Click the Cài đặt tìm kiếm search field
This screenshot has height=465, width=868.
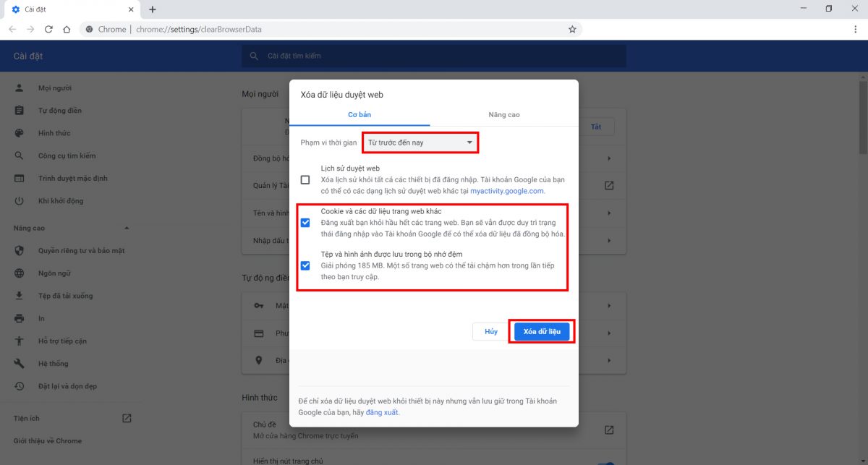point(434,56)
